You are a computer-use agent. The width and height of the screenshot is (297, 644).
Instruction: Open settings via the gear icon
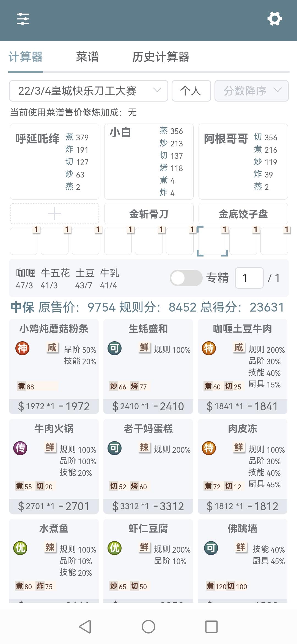point(274,19)
